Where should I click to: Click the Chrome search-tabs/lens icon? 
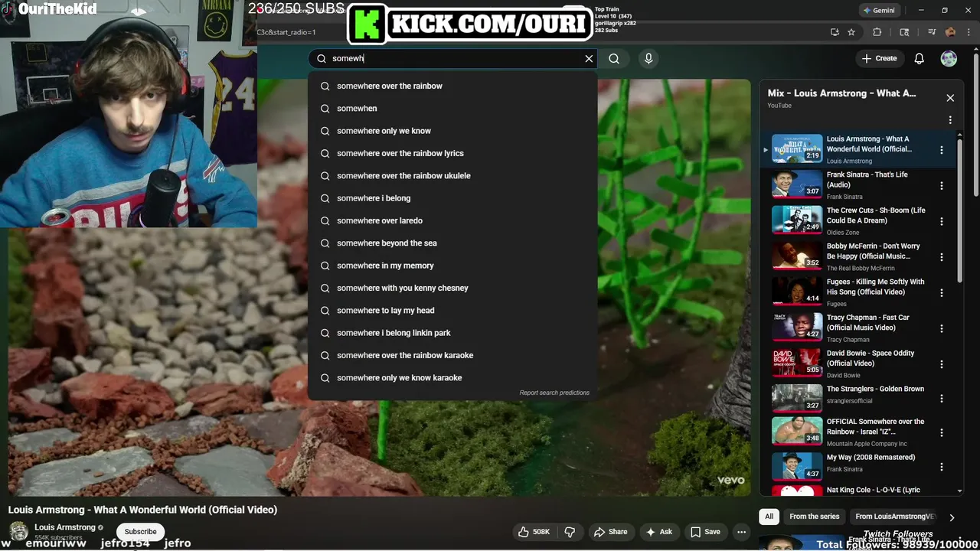904,32
